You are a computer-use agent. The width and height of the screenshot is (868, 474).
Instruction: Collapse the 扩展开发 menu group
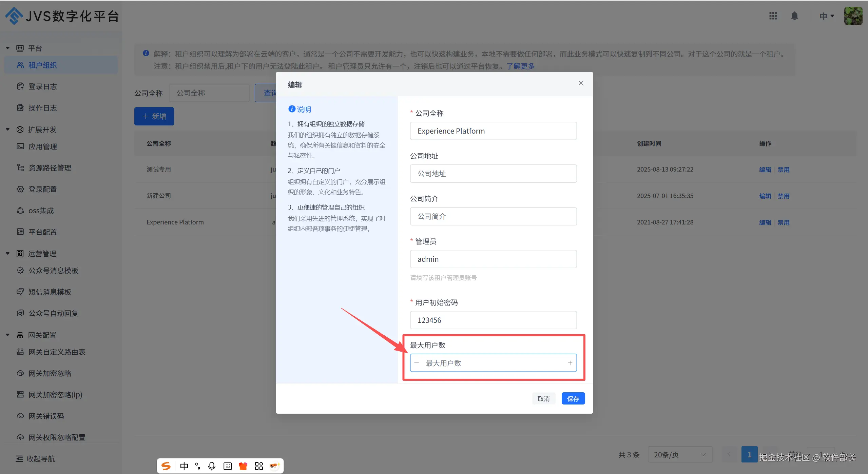point(8,130)
